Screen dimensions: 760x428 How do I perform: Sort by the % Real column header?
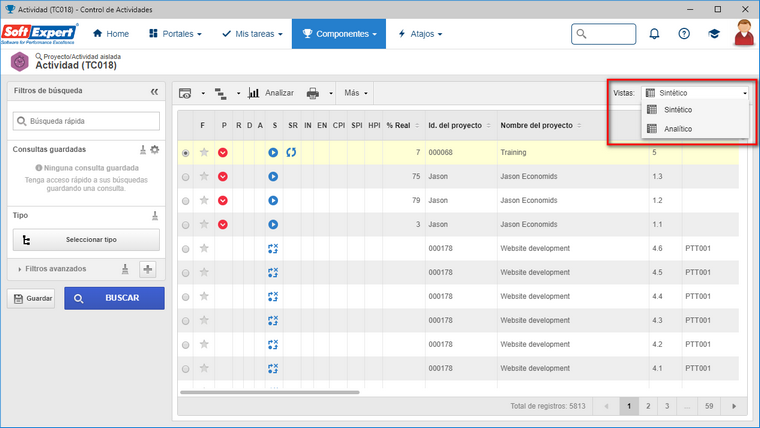[403, 126]
